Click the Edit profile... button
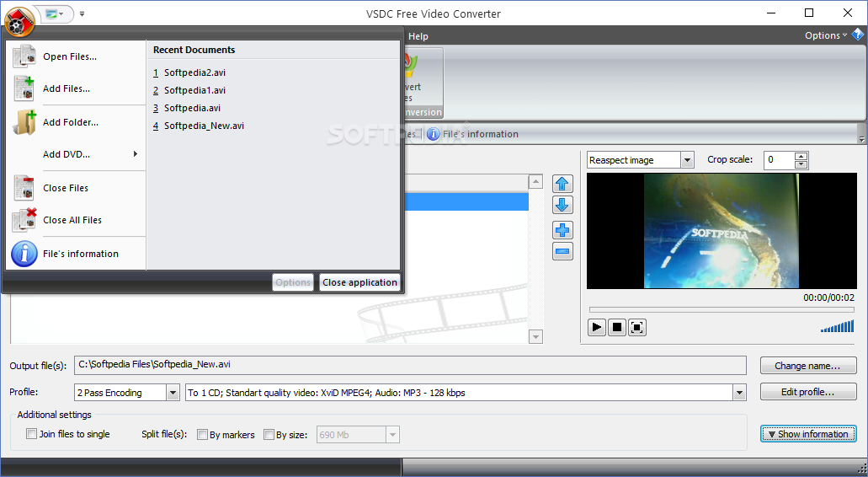The width and height of the screenshot is (868, 477). [x=807, y=392]
